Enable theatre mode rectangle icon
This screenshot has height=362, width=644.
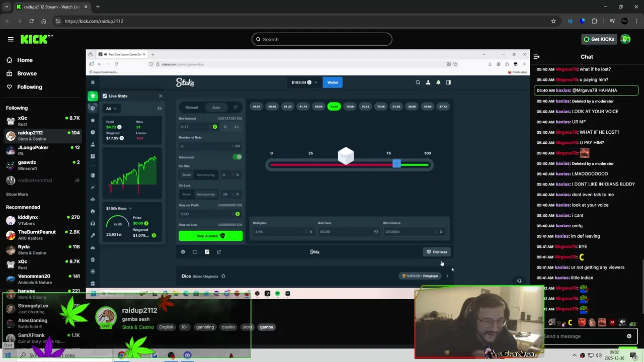(x=195, y=252)
